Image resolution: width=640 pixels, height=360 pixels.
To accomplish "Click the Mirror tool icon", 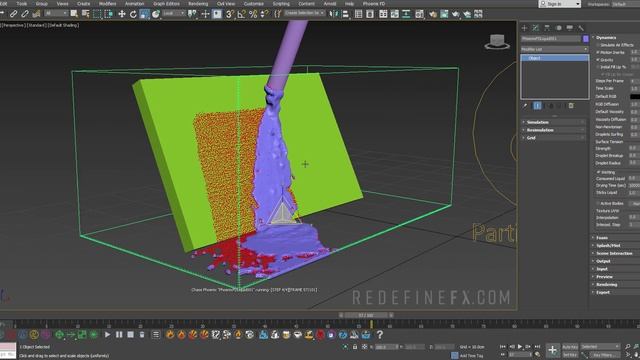I will point(334,14).
